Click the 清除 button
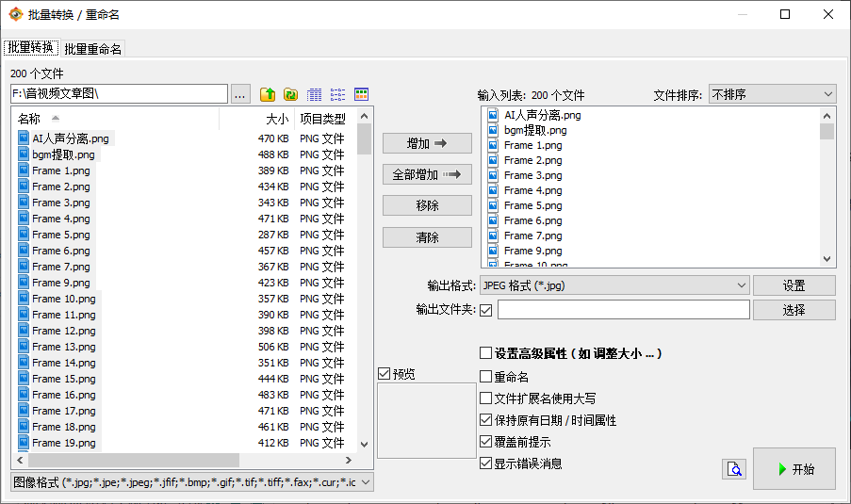The image size is (851, 504). tap(427, 237)
